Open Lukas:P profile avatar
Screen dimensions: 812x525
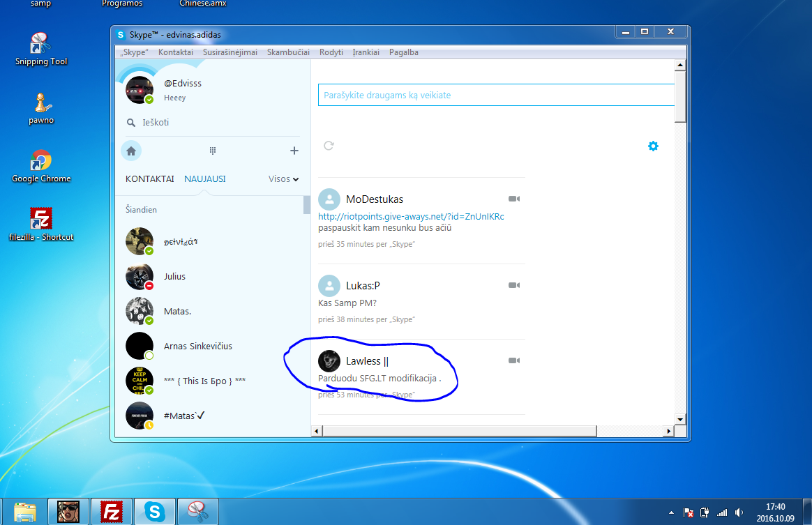click(x=329, y=286)
